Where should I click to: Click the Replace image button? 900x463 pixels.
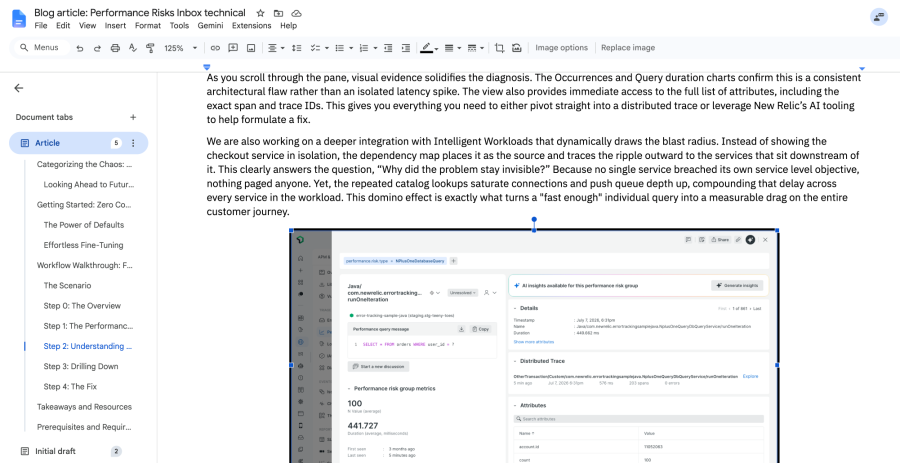coord(628,48)
